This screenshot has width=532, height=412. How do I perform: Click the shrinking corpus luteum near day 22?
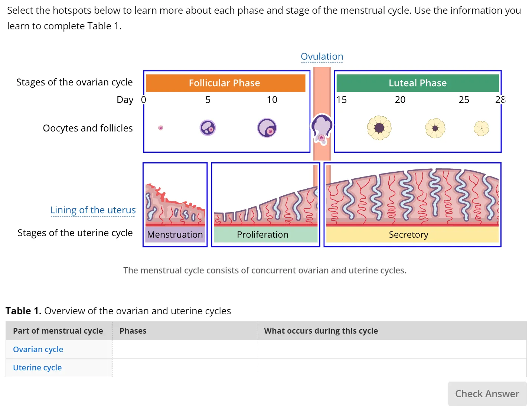(x=435, y=128)
